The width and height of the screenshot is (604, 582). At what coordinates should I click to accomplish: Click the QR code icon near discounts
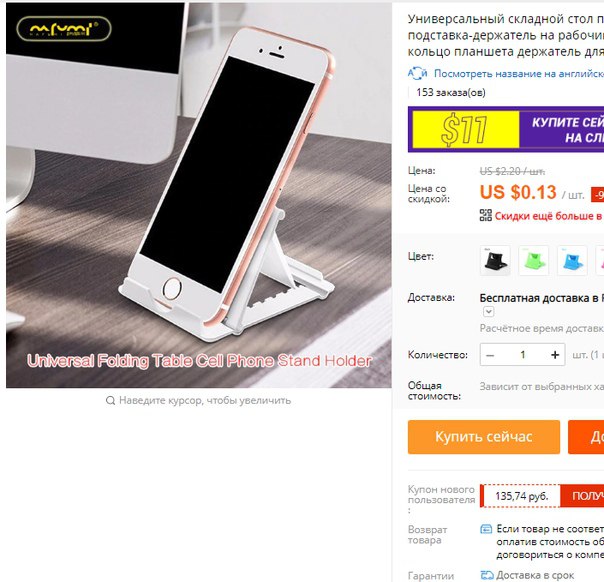tap(485, 215)
